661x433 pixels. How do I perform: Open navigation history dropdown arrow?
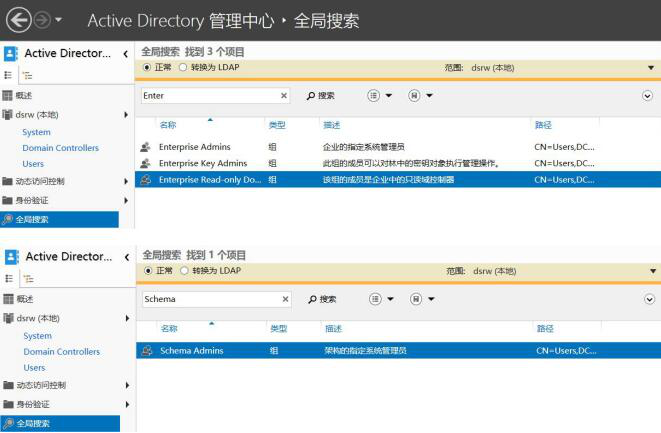pyautogui.click(x=58, y=20)
